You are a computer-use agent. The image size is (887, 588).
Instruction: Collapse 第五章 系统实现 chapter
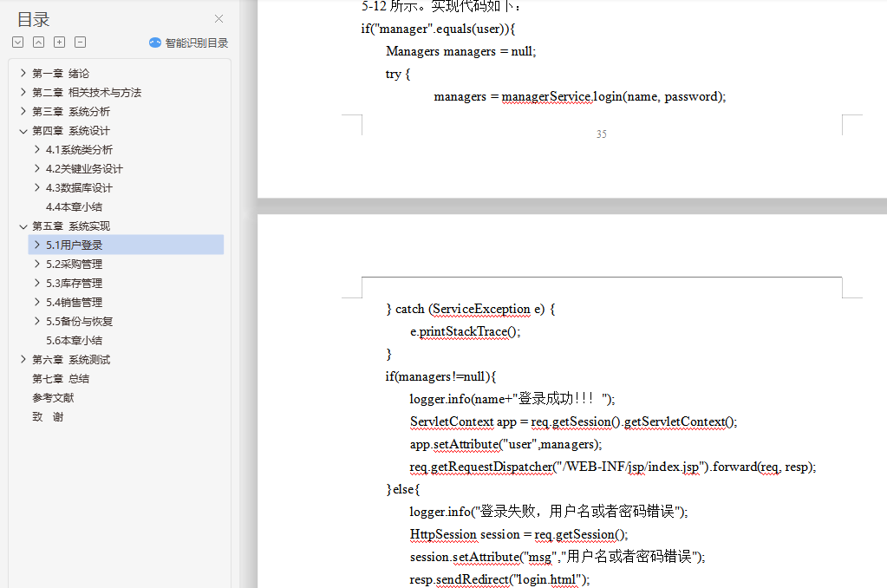(23, 226)
